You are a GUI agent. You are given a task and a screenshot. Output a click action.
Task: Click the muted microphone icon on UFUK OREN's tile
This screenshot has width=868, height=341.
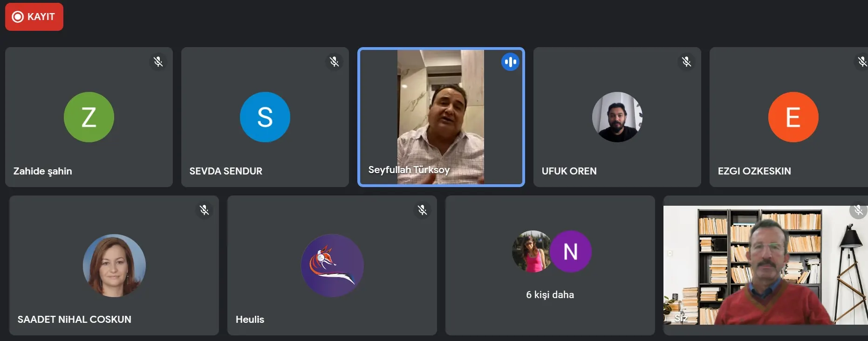(687, 62)
